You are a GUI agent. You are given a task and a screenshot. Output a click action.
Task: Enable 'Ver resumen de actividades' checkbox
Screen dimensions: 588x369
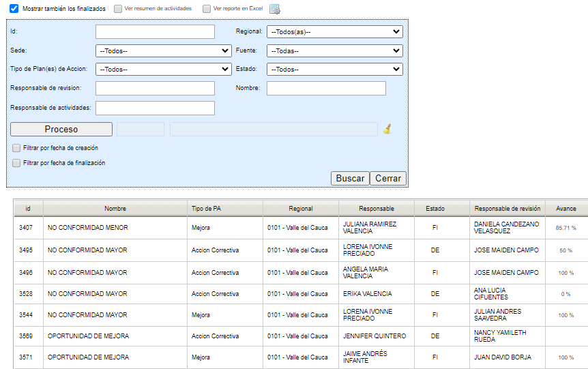click(118, 9)
